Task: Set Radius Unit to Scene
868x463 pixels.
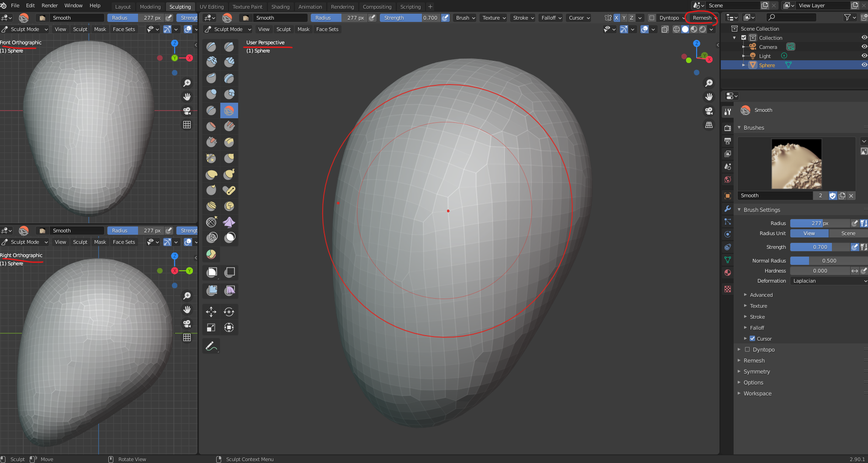Action: [848, 233]
